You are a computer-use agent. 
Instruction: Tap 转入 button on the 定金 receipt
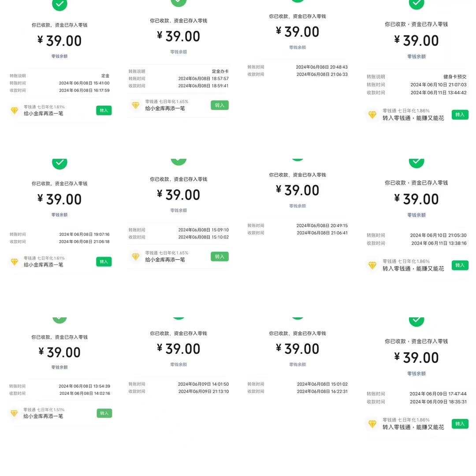tap(104, 111)
